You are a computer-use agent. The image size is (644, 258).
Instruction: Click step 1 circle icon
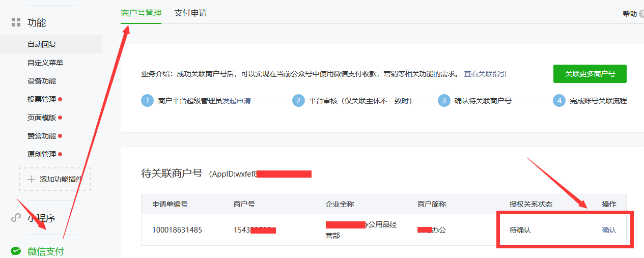point(147,101)
